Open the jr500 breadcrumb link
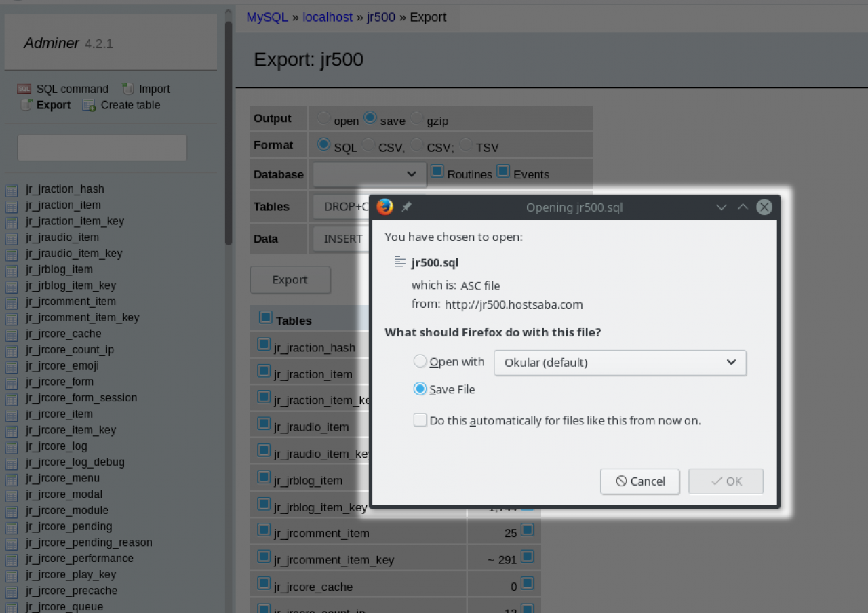Screen dimensions: 868x613 [380, 17]
